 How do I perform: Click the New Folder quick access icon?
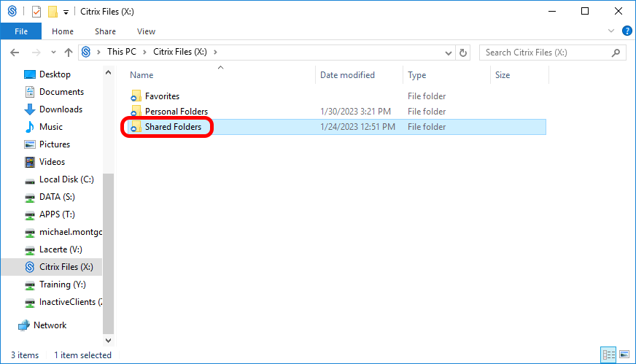coord(53,12)
